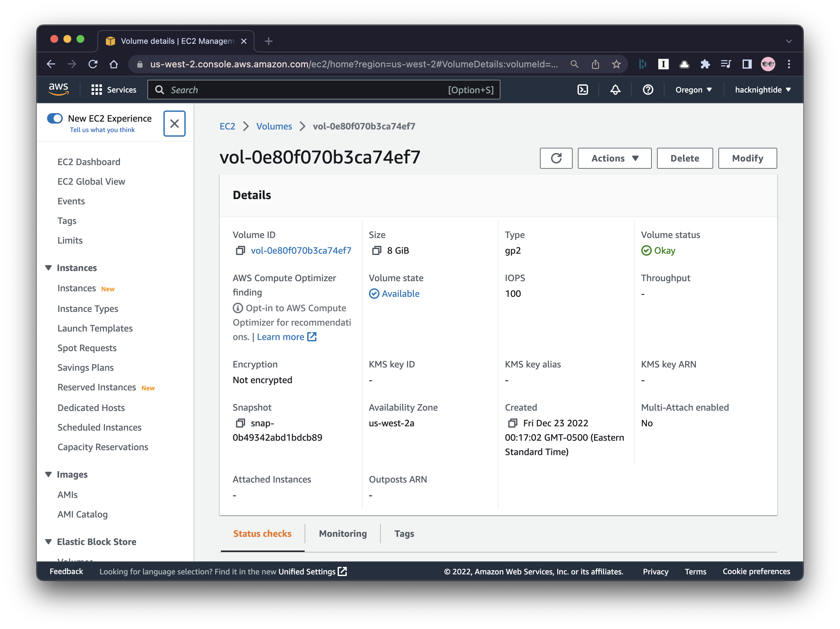
Task: Click the AWS logo home icon
Action: tap(59, 89)
